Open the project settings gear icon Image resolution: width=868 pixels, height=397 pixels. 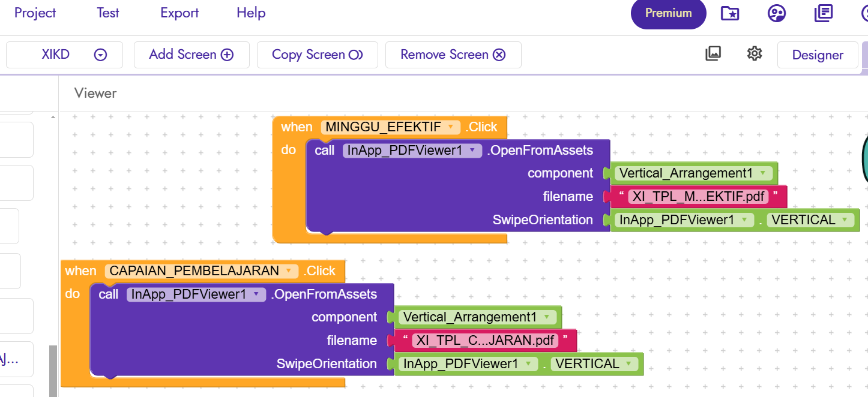[x=755, y=53]
